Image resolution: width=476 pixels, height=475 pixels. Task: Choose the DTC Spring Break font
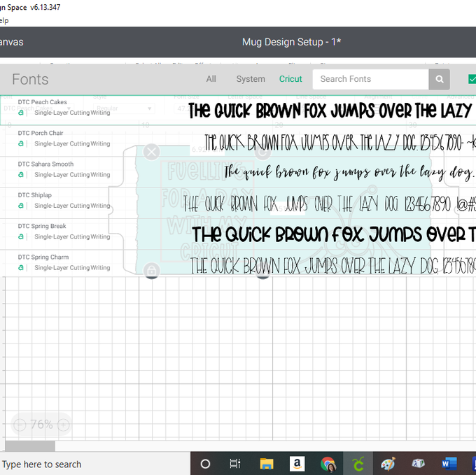238,234
